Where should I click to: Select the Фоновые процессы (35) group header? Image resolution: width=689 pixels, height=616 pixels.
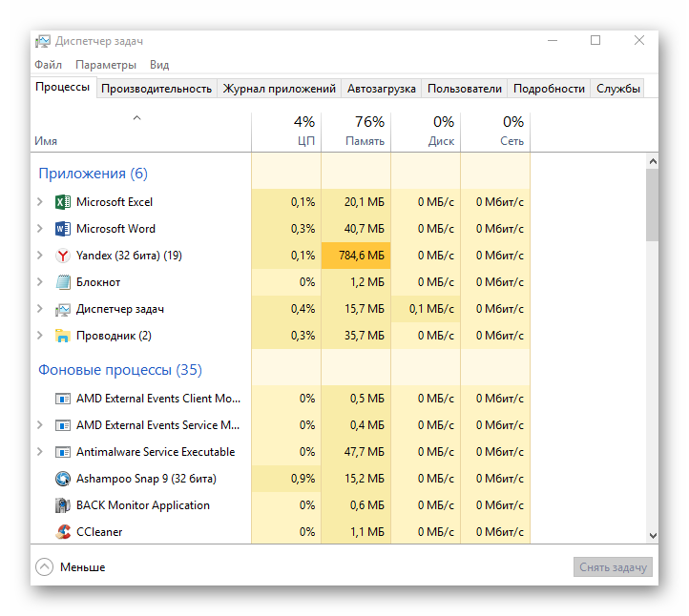tap(120, 370)
